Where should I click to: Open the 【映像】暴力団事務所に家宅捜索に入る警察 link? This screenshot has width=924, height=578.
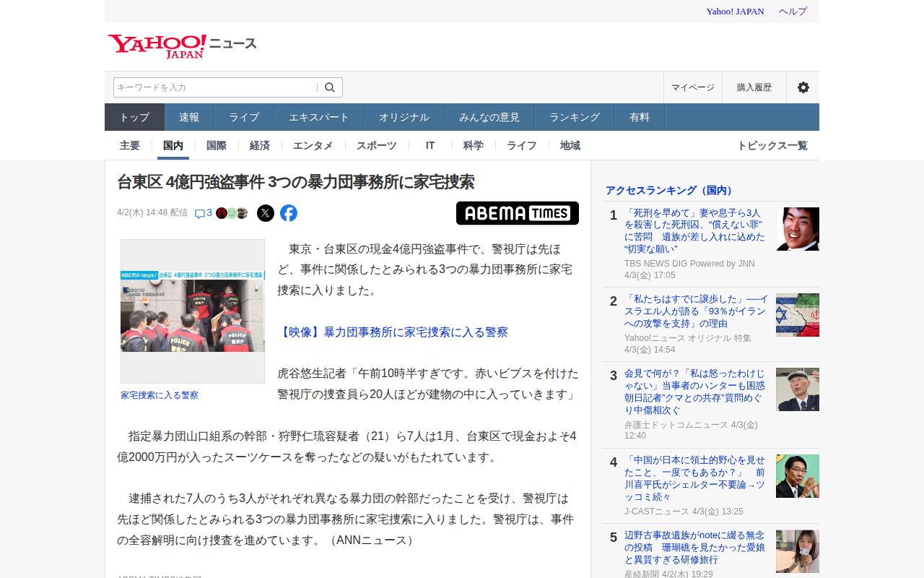393,332
